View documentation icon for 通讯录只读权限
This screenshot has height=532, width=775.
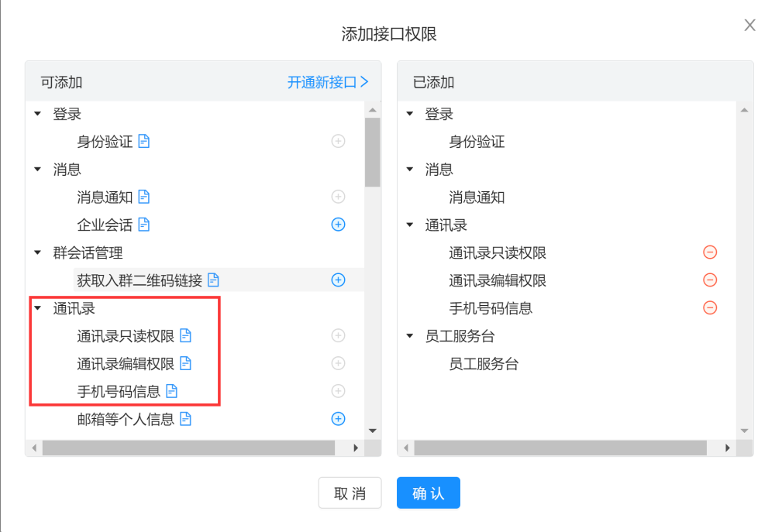pos(185,336)
